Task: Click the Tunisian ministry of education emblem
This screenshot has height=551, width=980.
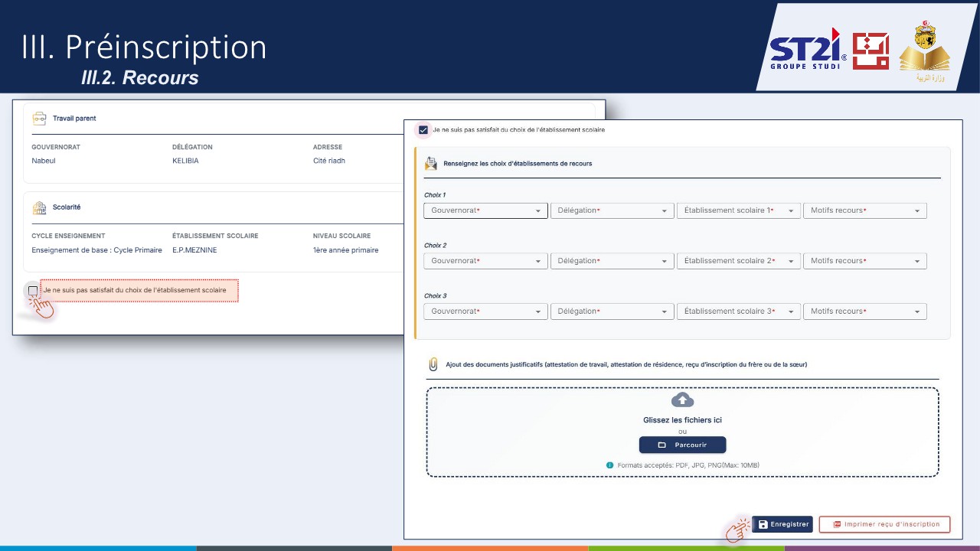Action: 924,52
